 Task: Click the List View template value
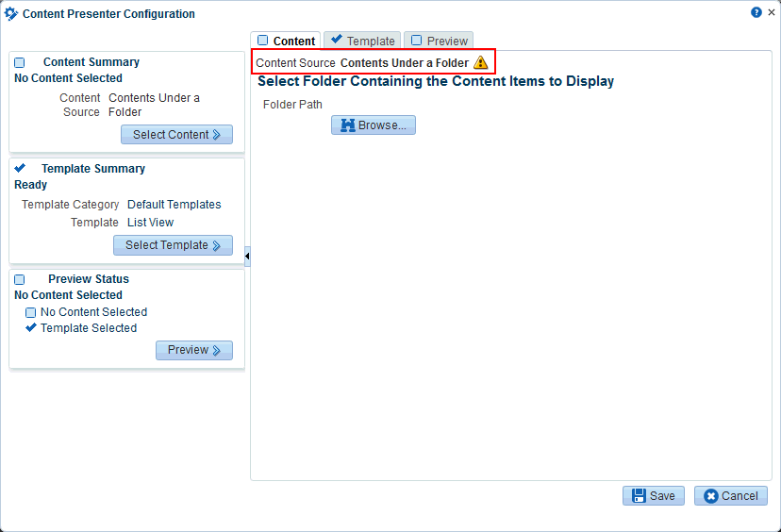[x=150, y=223]
